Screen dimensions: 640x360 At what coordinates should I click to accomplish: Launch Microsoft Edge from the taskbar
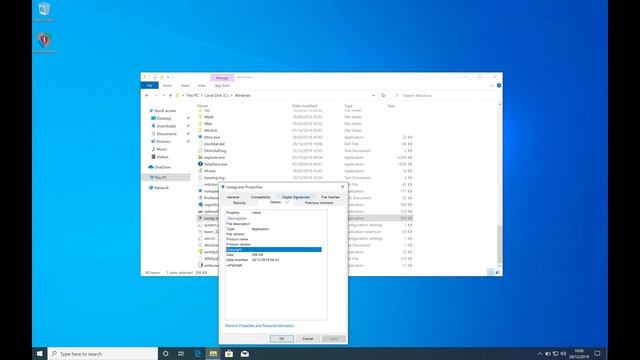coord(198,353)
